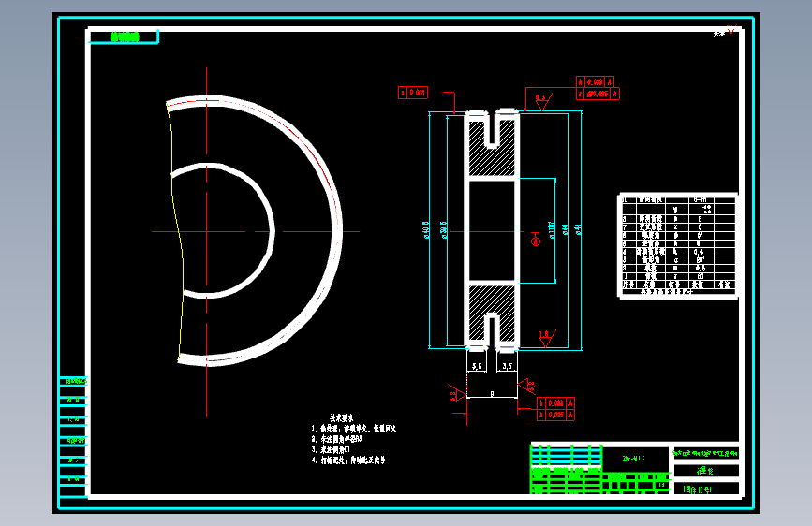Select the 1.6 surface roughness triangle
This screenshot has width=812, height=526.
click(x=547, y=339)
